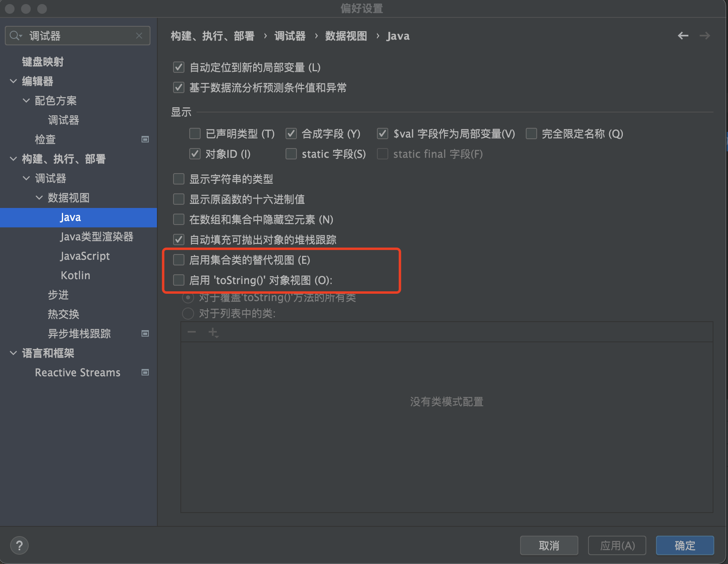The height and width of the screenshot is (564, 728).
Task: Click the back navigation arrow
Action: click(x=683, y=36)
